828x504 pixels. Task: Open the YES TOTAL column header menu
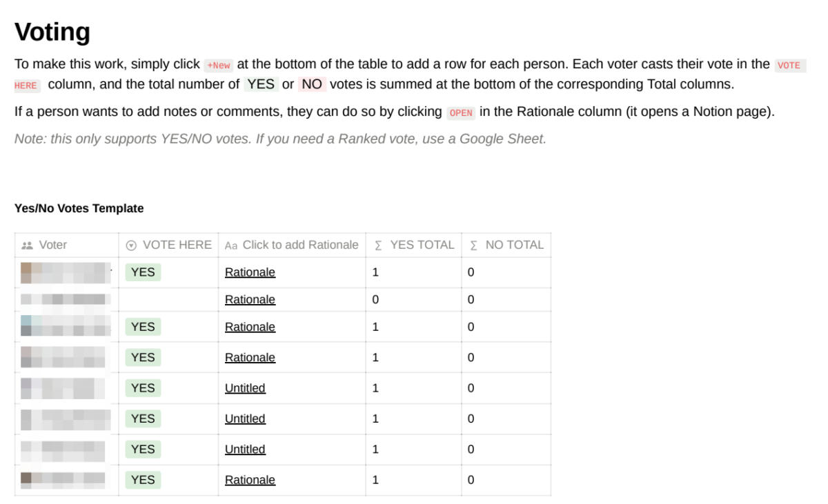tap(422, 245)
